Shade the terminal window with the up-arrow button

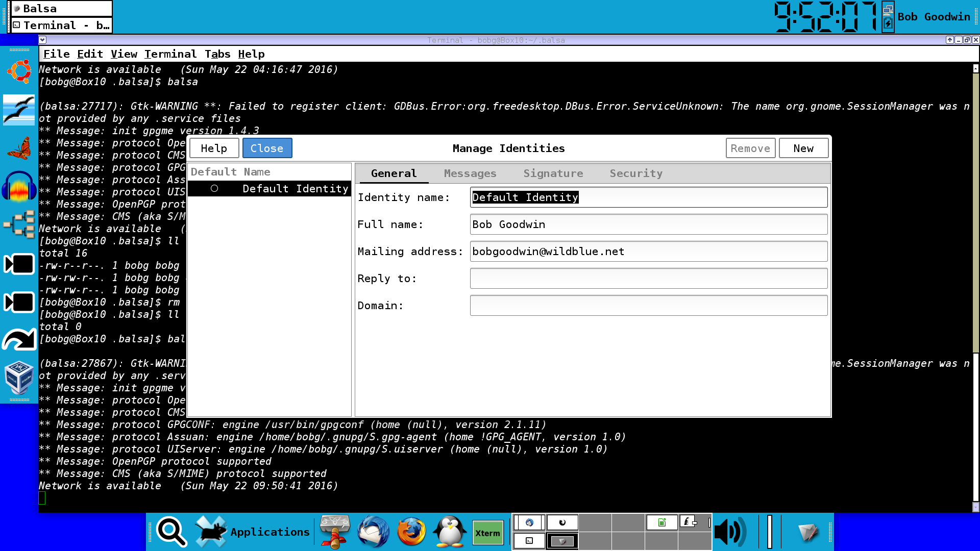coord(949,40)
